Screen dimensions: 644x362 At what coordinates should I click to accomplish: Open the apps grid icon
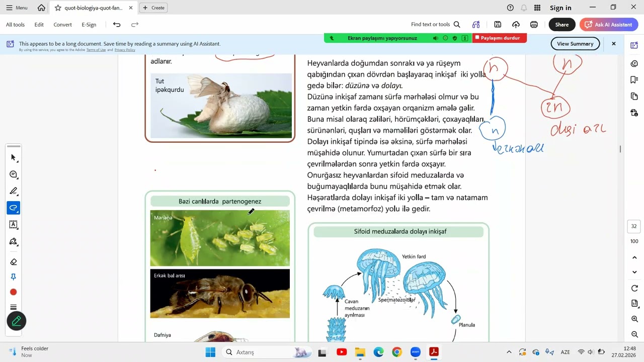pyautogui.click(x=537, y=8)
